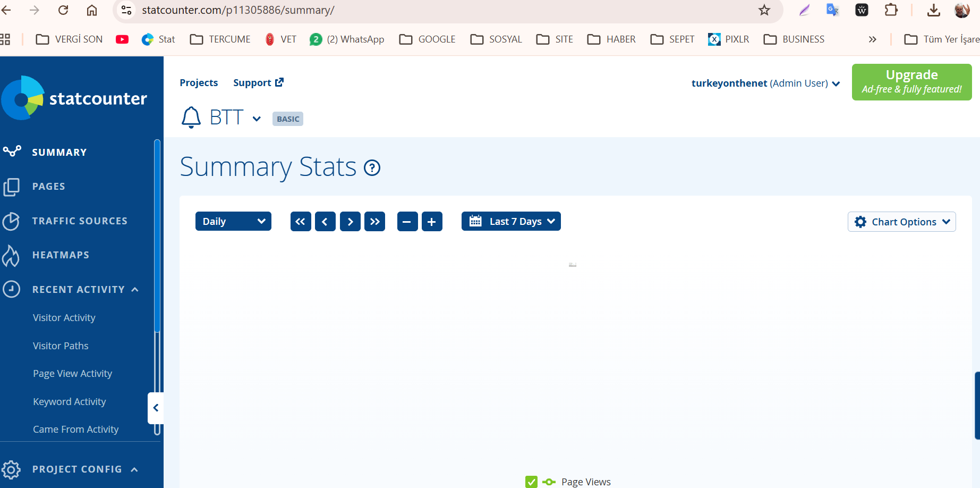Open the VERGİ SON bookmark folder
The width and height of the screenshot is (980, 488).
point(69,39)
